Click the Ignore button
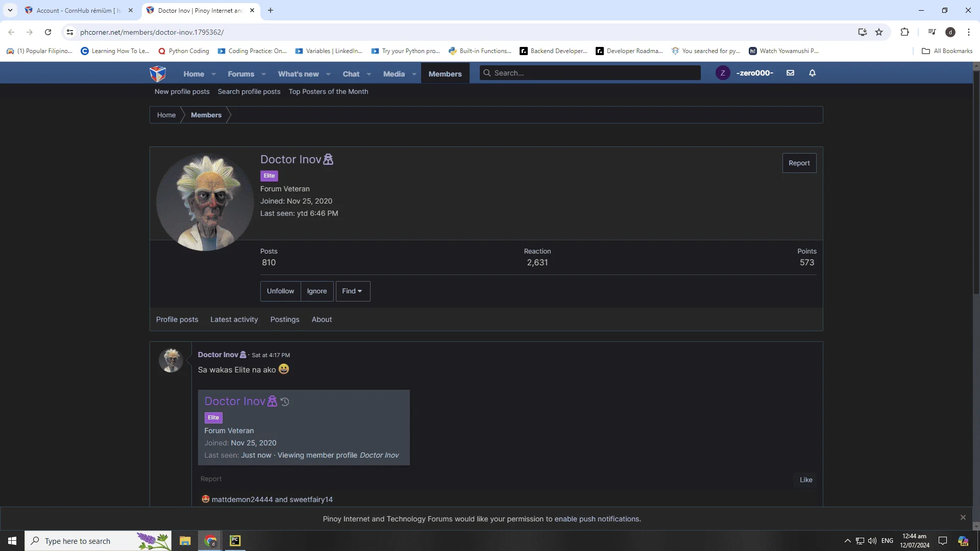The width and height of the screenshot is (980, 551). tap(317, 291)
